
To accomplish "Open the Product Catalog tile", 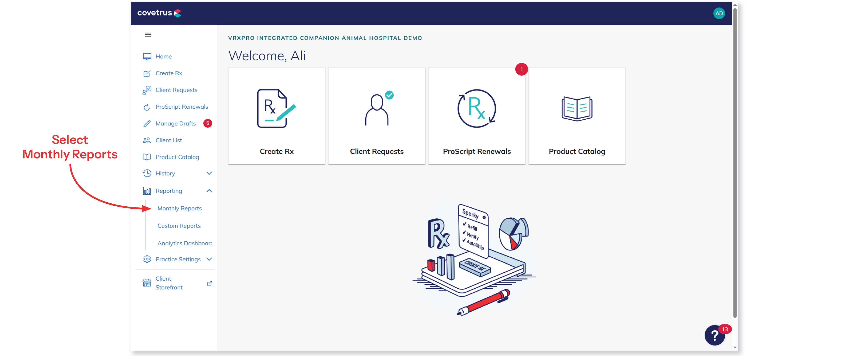I will point(577,116).
